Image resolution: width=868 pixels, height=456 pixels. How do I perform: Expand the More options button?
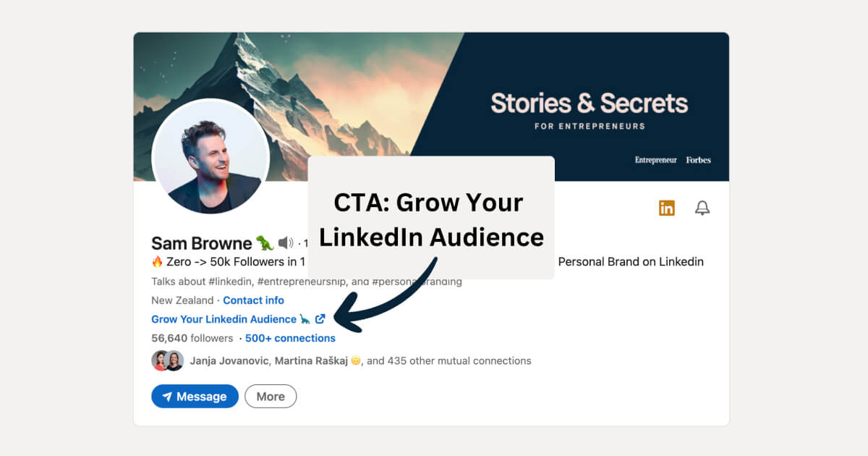271,396
